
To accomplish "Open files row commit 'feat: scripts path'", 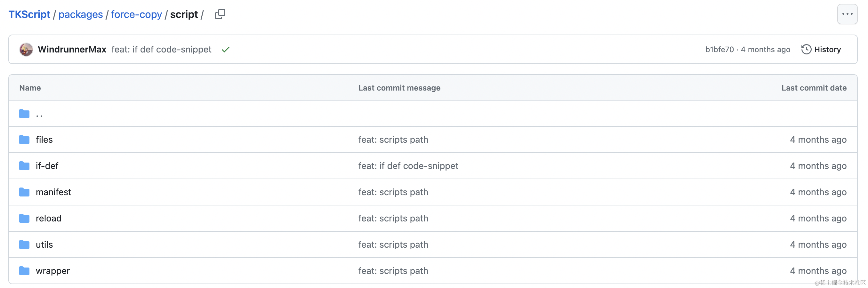I will coord(393,140).
